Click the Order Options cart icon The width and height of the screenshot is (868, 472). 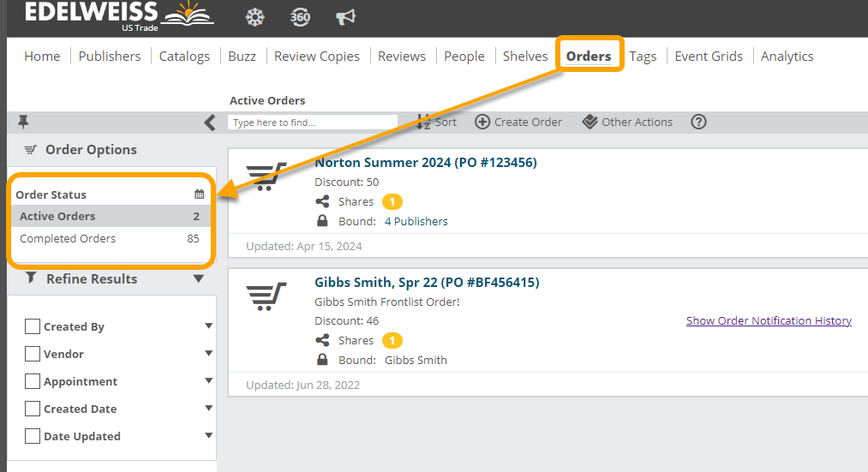31,149
